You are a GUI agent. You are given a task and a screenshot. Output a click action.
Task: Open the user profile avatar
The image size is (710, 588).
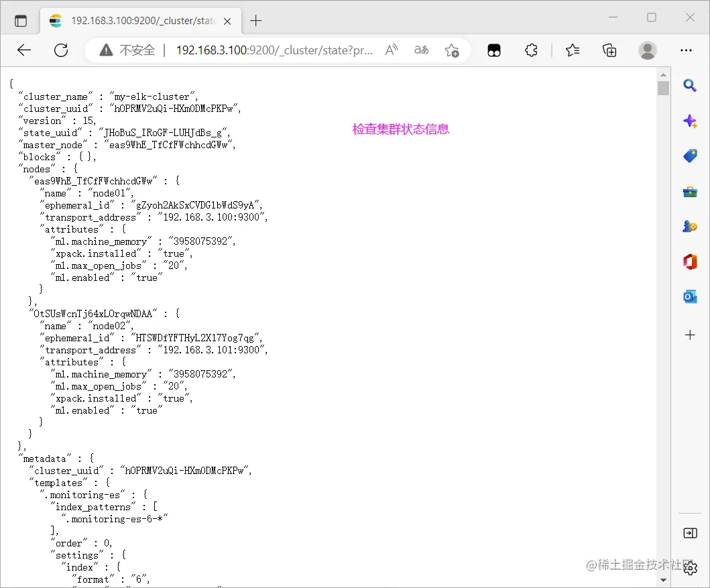(x=648, y=50)
